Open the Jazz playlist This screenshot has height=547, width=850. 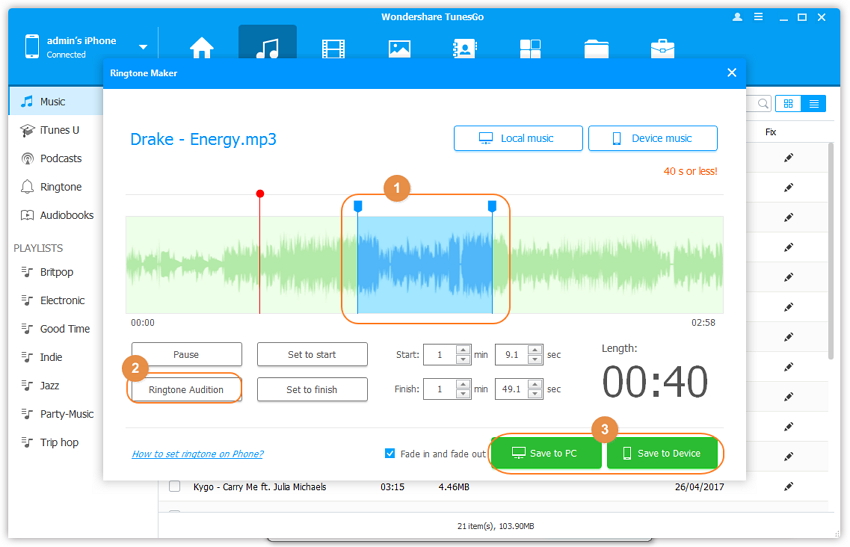click(x=49, y=385)
